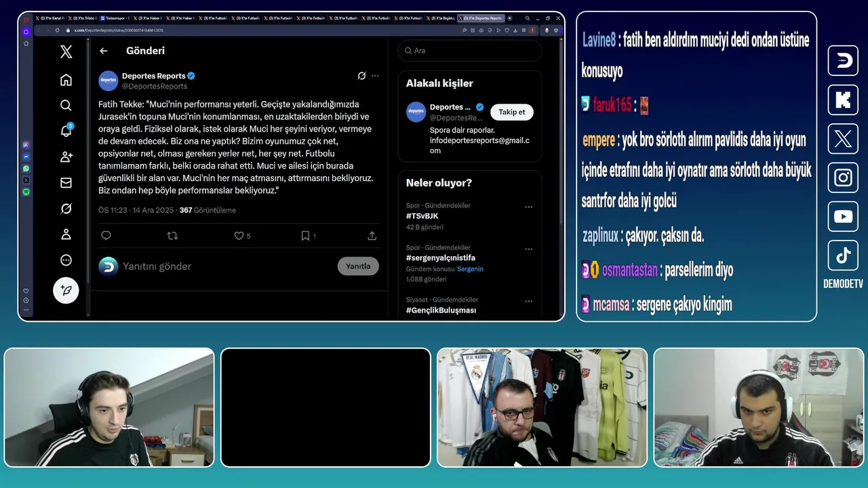Image resolution: width=868 pixels, height=488 pixels.
Task: Click the back arrow next to Gönderi
Action: point(104,51)
